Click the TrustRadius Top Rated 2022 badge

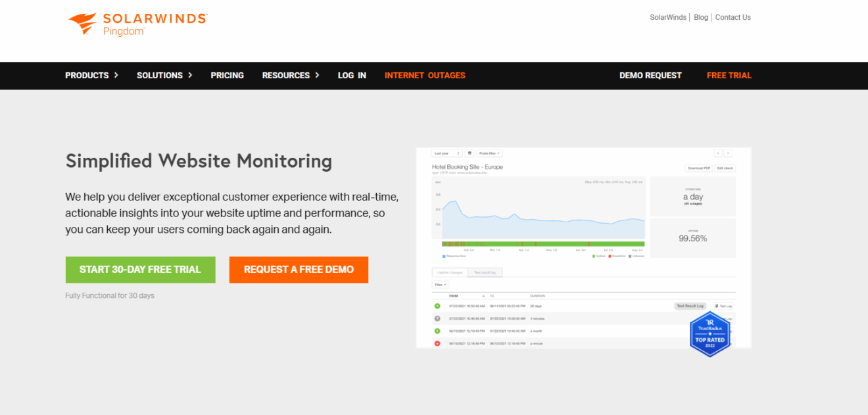click(x=710, y=334)
